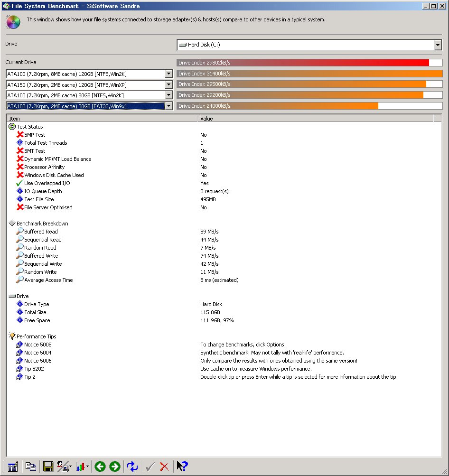The image size is (449, 476).
Task: Click the user/computer connection toolbar icon
Action: pos(63,467)
